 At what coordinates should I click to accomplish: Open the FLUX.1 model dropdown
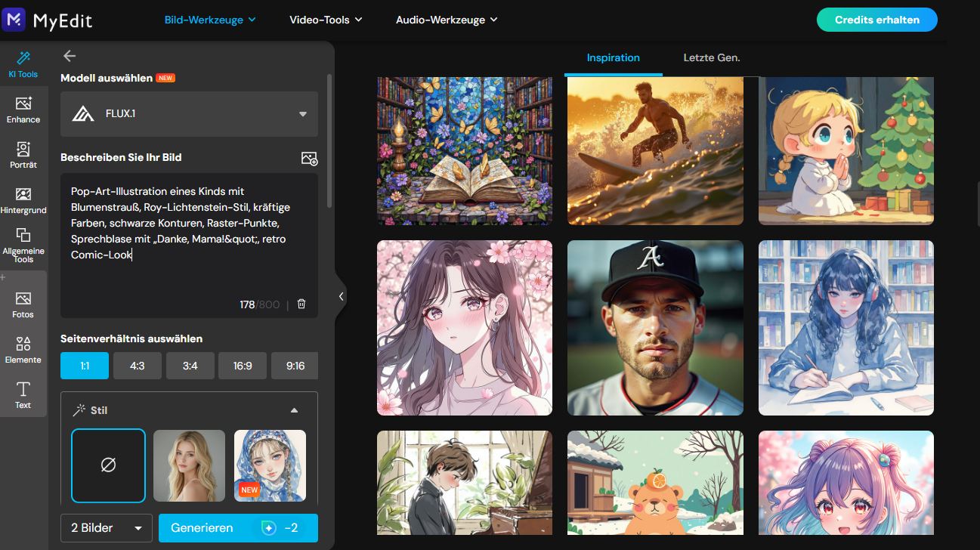point(189,114)
